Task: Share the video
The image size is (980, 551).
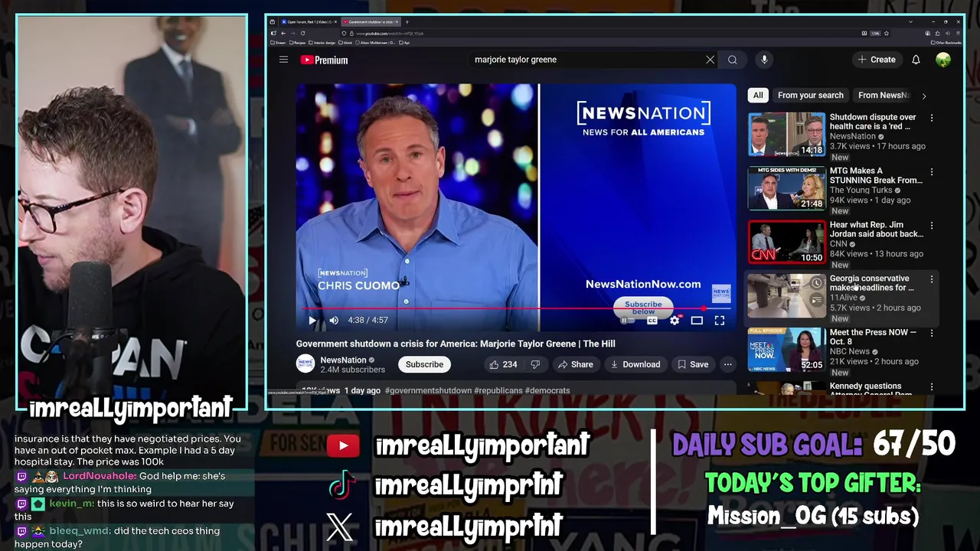Action: 575,364
